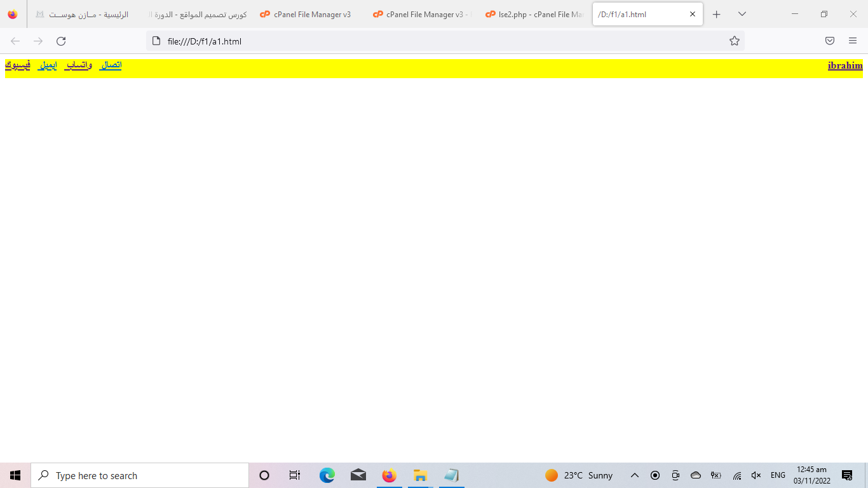
Task: Expand list of all tabs
Action: click(742, 14)
